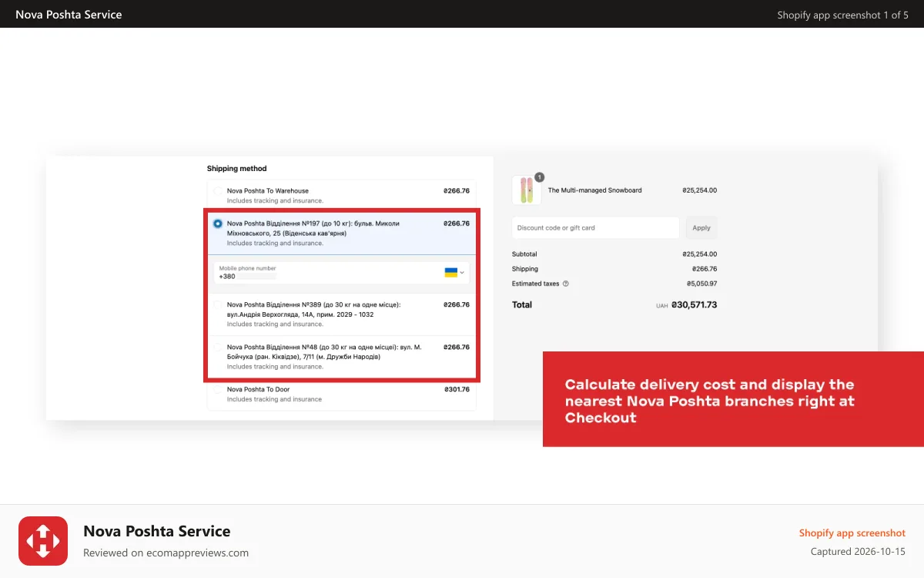Screen dimensions: 924x578
Task: Open the Multi-managed Snowboard product thumbnail
Action: (x=526, y=190)
